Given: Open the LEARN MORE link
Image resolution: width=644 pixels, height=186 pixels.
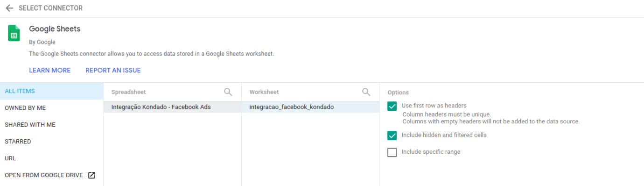Looking at the screenshot, I should [x=50, y=71].
